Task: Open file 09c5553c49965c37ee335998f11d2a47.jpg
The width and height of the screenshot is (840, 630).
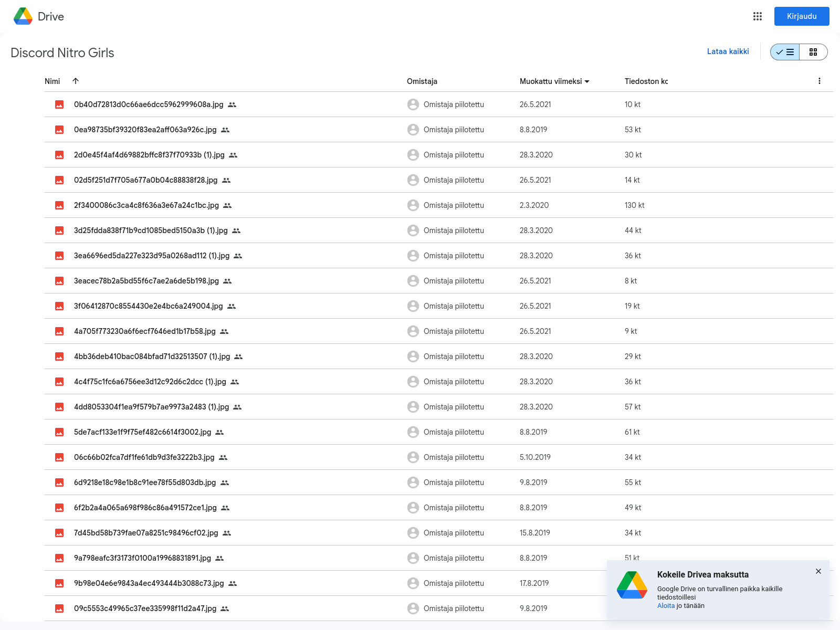Action: click(x=145, y=608)
